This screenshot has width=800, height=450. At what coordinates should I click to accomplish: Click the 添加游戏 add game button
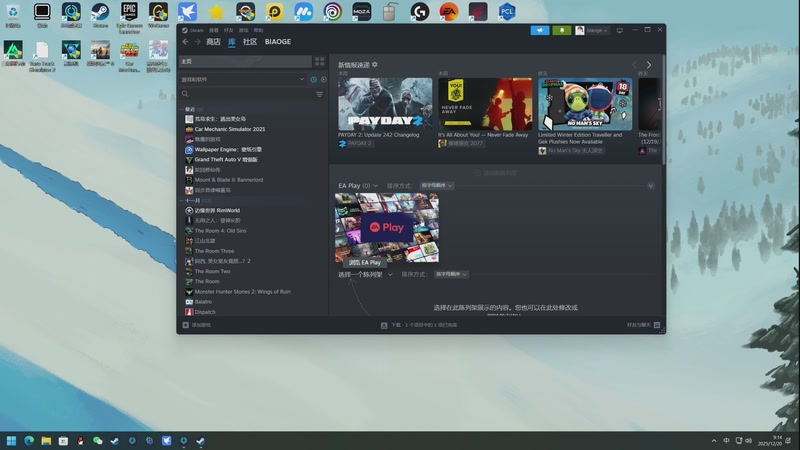tap(197, 325)
